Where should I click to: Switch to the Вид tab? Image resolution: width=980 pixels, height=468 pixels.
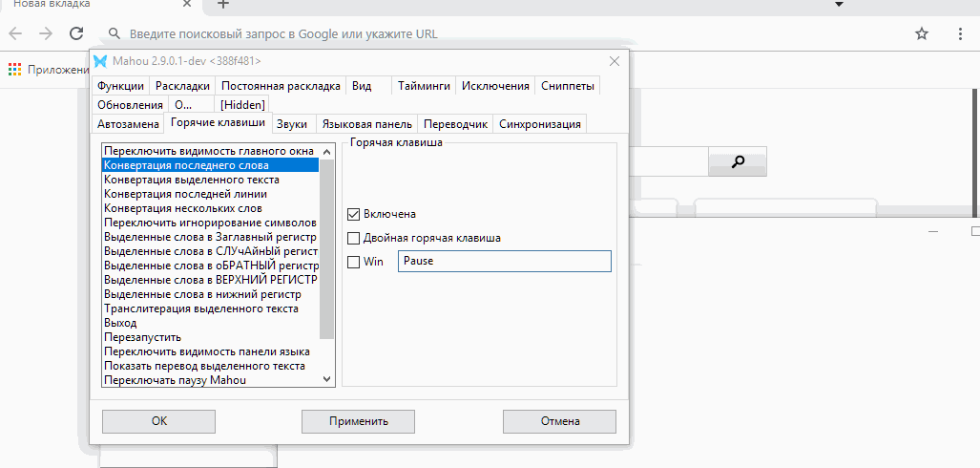tap(368, 86)
